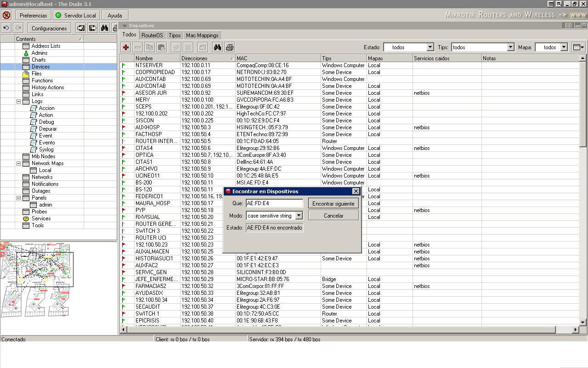
Task: Open the Tips filter dropdown
Action: pyautogui.click(x=510, y=47)
